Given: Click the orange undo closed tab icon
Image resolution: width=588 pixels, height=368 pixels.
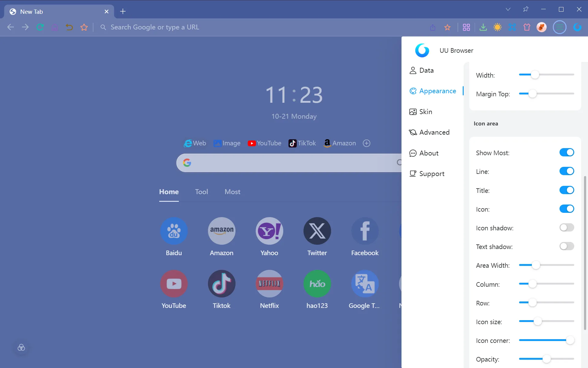Looking at the screenshot, I should (70, 27).
